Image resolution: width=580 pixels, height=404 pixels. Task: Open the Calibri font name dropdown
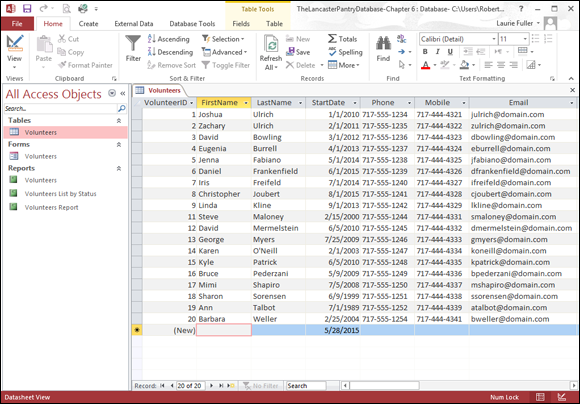[493, 39]
